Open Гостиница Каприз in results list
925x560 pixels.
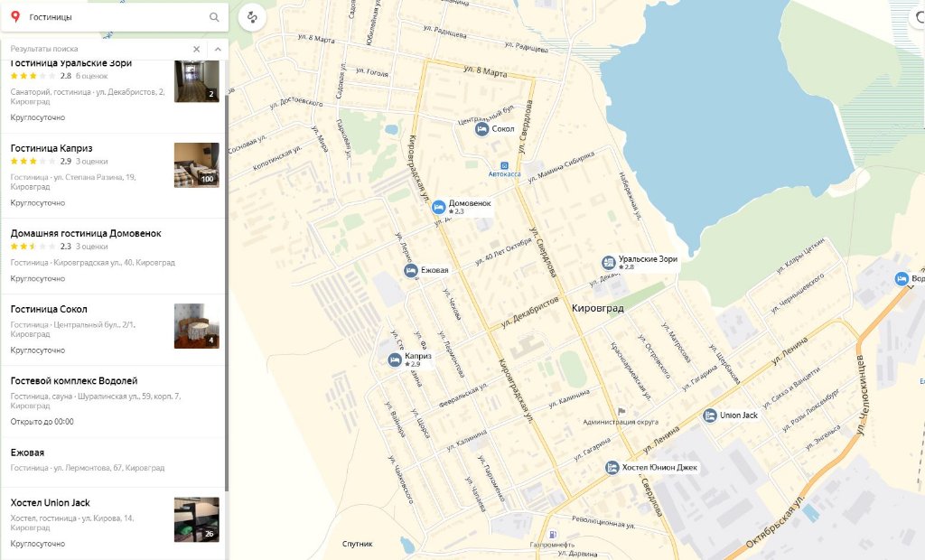point(51,148)
